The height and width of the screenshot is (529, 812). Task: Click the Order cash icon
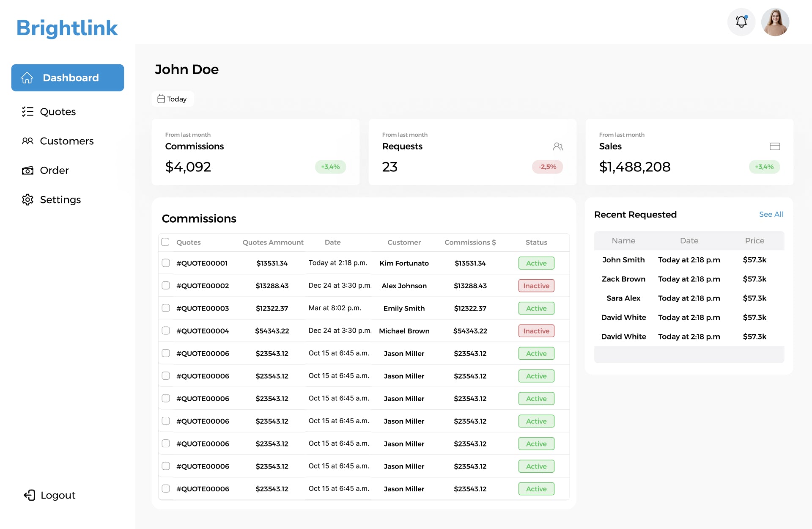pyautogui.click(x=27, y=171)
